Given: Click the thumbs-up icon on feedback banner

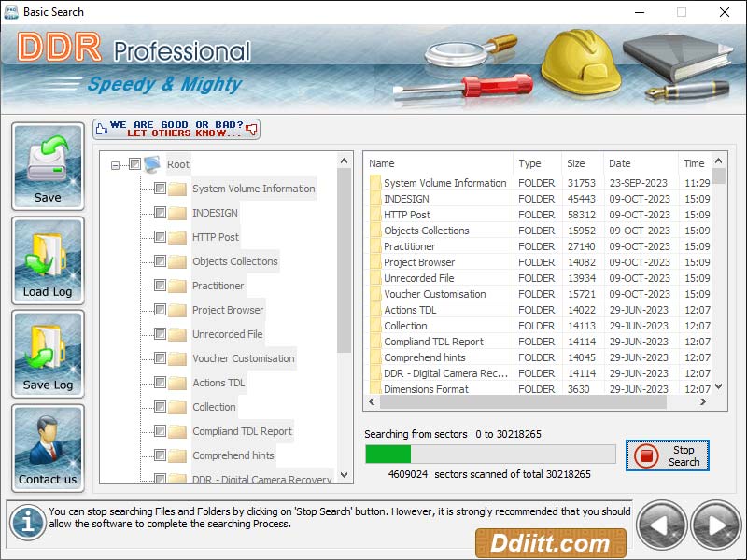Looking at the screenshot, I should click(100, 129).
